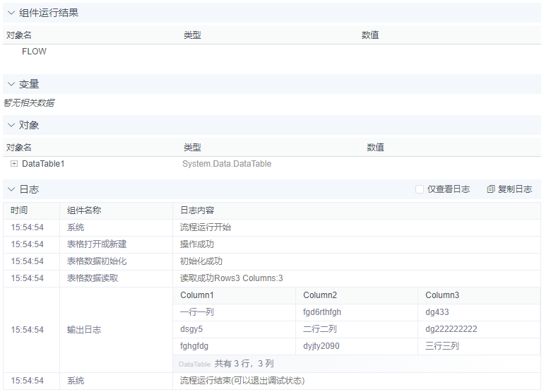Click the System.Data.DataTable type value
Screen dimensions: 544x392
[x=227, y=164]
